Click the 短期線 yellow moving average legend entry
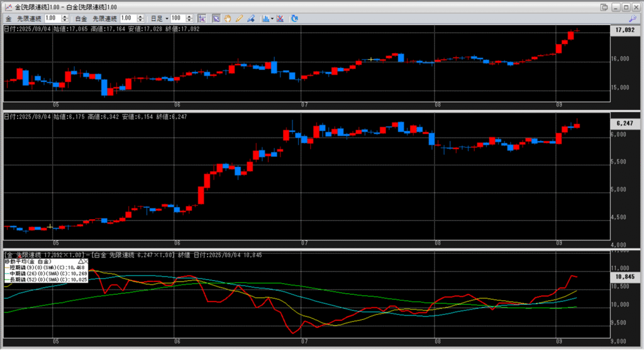 tap(44, 267)
